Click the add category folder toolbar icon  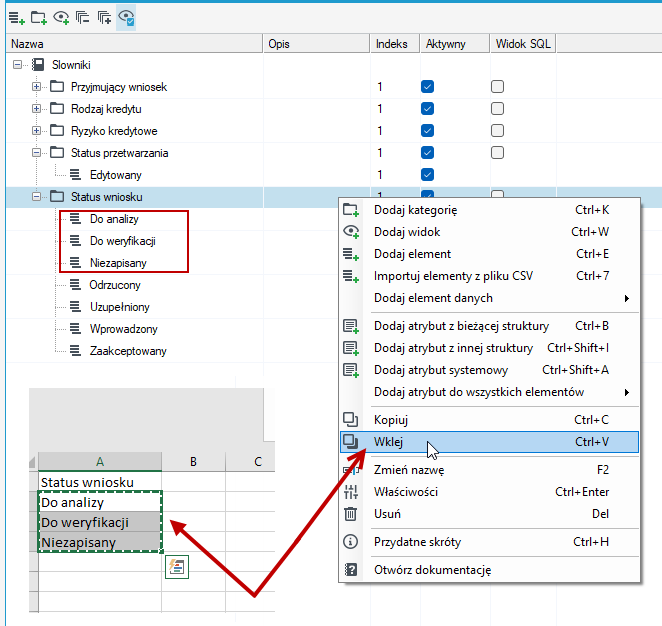pos(39,18)
